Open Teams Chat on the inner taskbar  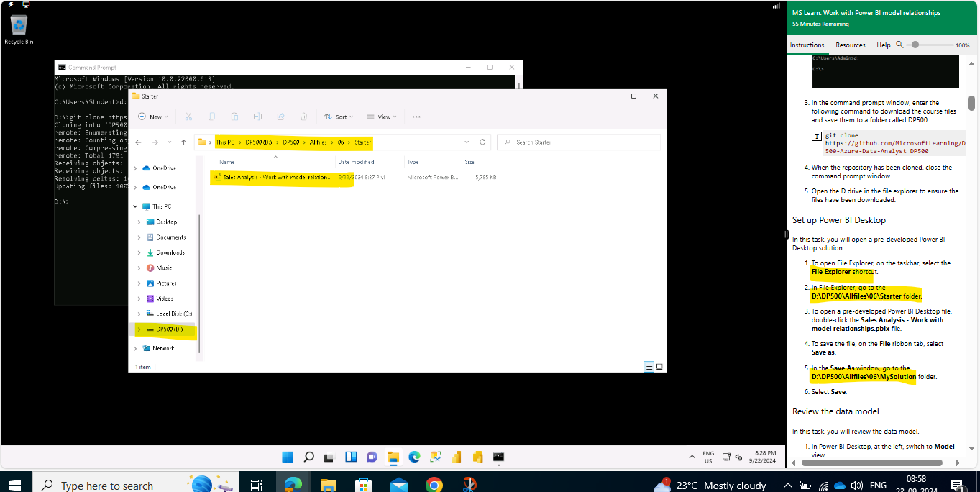tap(372, 457)
